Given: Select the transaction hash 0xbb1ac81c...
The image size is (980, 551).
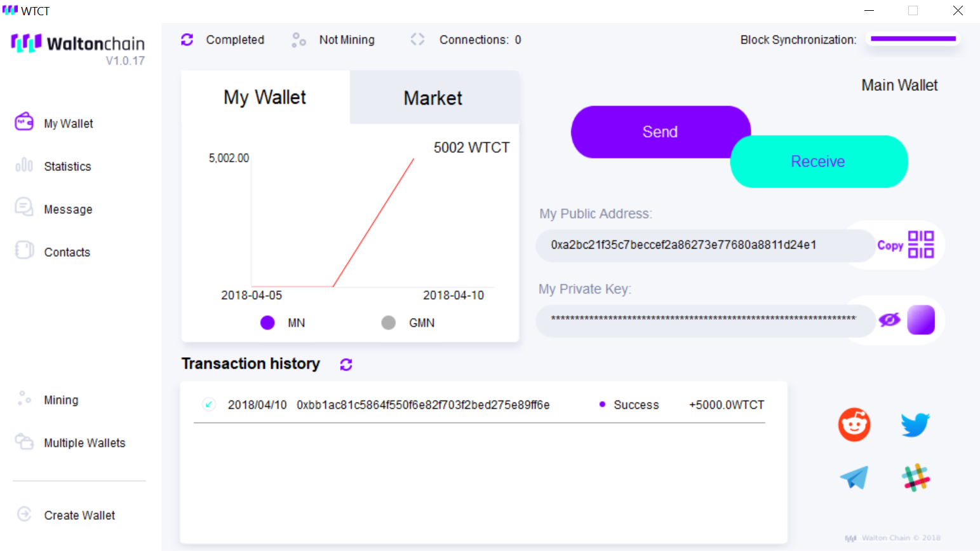Looking at the screenshot, I should click(423, 405).
